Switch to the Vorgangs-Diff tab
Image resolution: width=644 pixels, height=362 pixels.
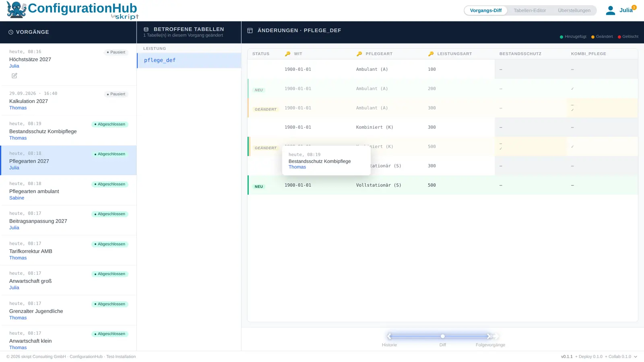tap(486, 10)
